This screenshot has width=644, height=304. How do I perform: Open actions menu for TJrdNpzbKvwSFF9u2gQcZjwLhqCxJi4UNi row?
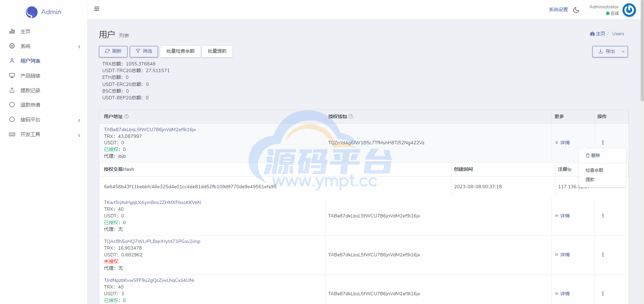tap(603, 294)
